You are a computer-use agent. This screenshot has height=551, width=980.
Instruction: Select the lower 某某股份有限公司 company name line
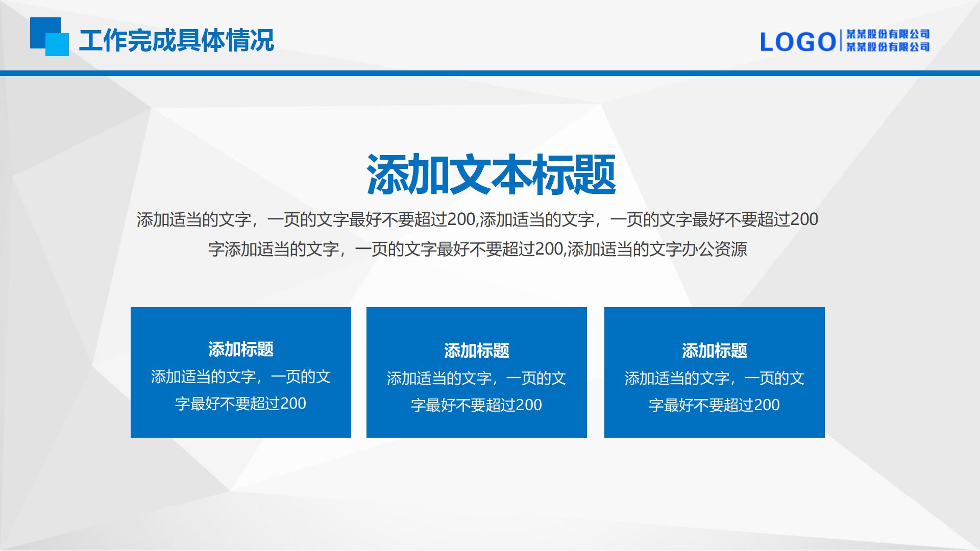pos(888,47)
